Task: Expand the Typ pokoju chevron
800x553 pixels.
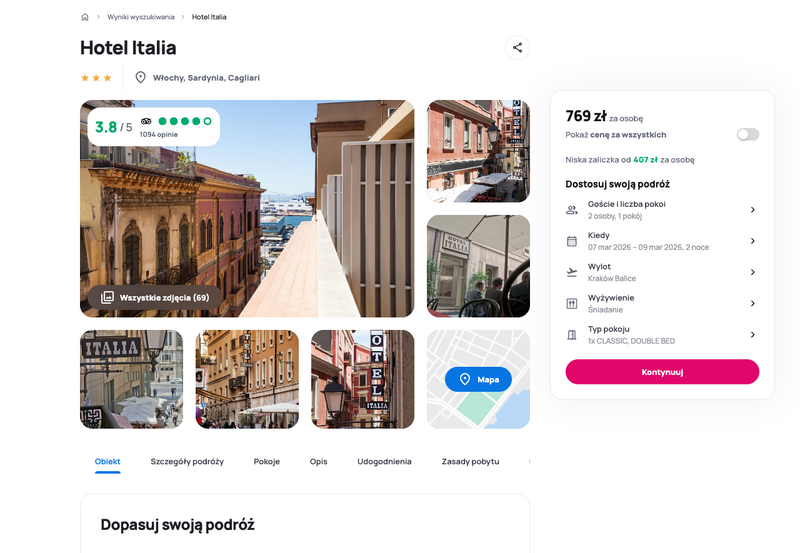Action: point(753,335)
